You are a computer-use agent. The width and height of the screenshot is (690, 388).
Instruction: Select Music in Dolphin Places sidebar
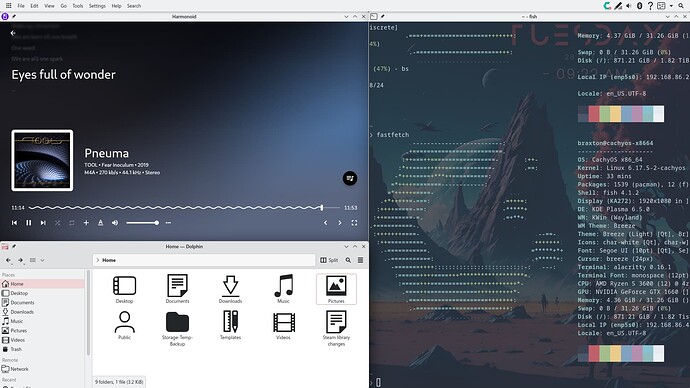pyautogui.click(x=42, y=321)
